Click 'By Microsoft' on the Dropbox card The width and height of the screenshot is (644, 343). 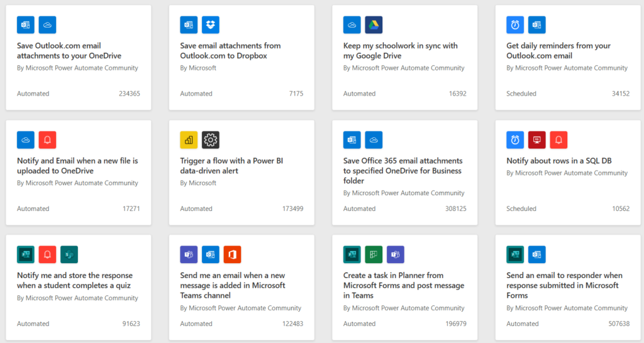(198, 68)
